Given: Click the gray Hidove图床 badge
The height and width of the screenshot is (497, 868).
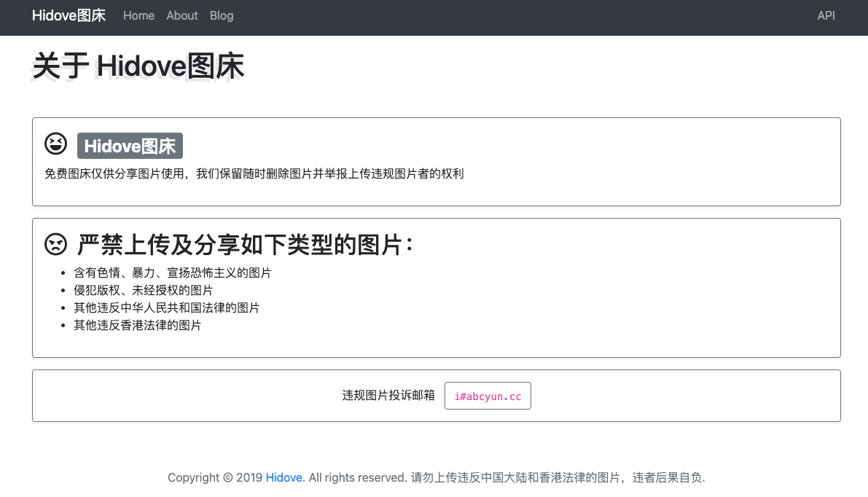Looking at the screenshot, I should 130,146.
